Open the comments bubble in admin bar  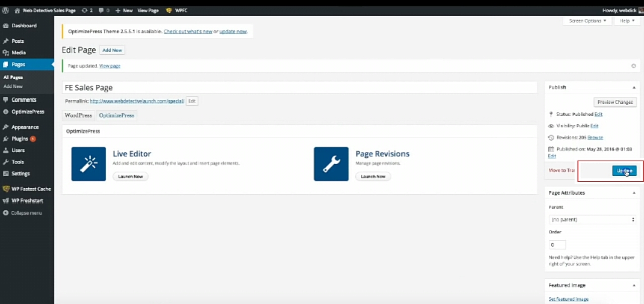[x=104, y=10]
